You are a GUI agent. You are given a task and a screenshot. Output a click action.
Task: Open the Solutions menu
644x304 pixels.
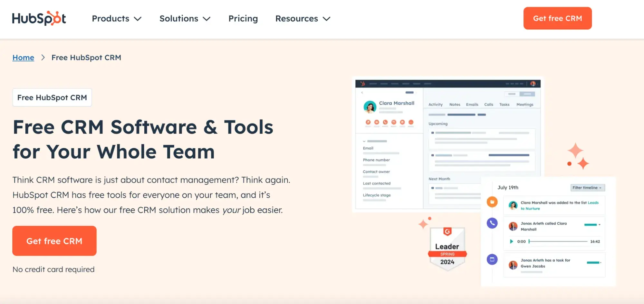pos(185,19)
